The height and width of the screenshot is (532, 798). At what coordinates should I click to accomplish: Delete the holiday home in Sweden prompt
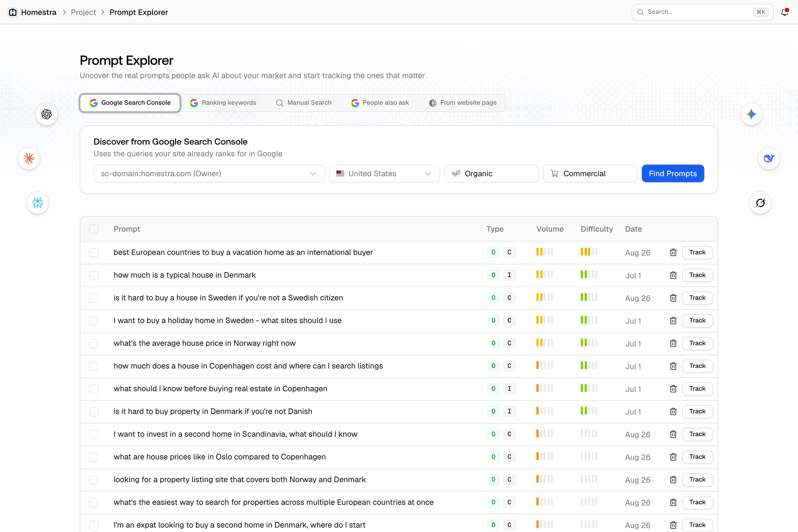coord(673,321)
